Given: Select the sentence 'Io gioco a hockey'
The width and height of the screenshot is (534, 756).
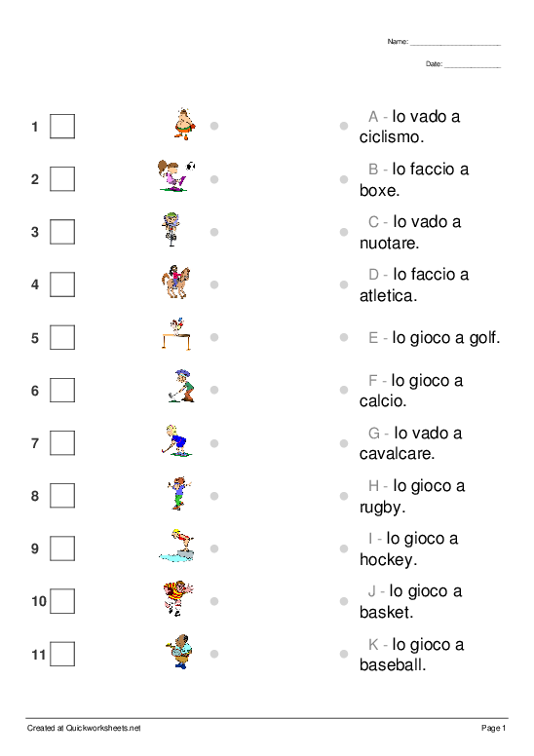Looking at the screenshot, I should [408, 548].
